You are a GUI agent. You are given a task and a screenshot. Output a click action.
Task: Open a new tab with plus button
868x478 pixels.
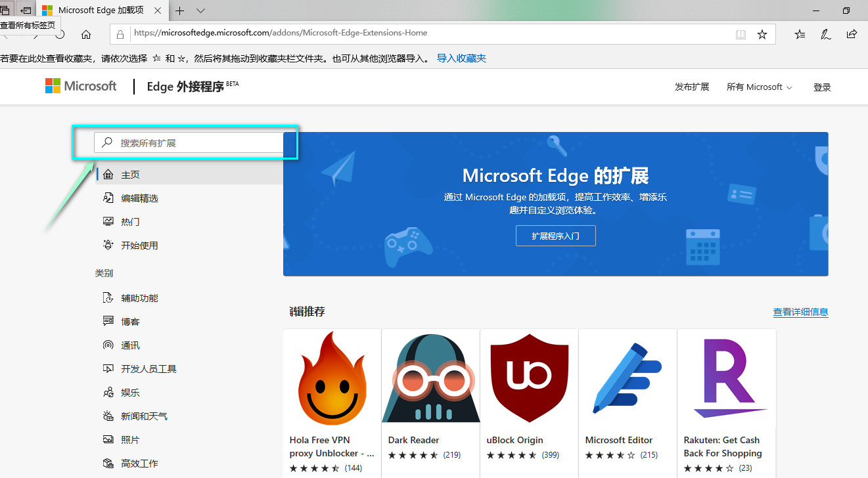(179, 11)
